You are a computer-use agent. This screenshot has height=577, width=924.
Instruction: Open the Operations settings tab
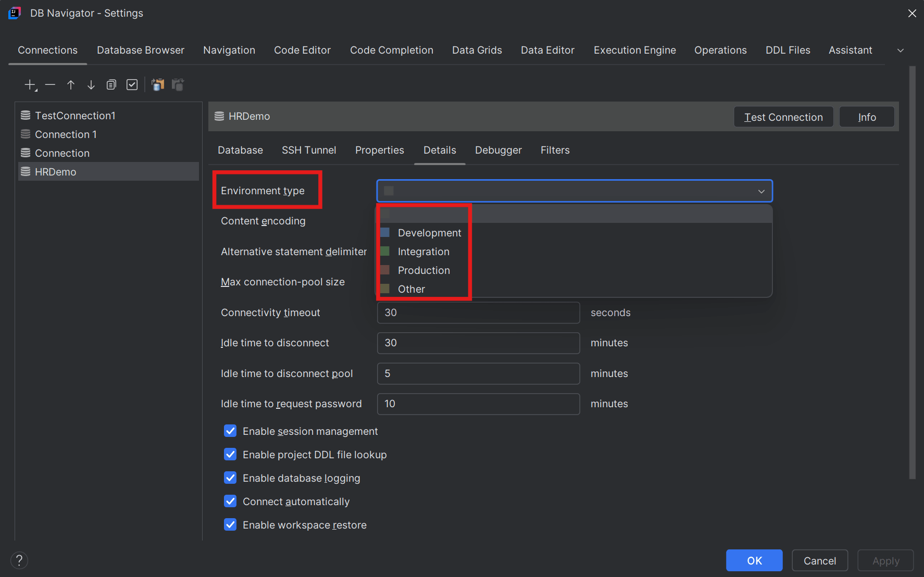720,50
